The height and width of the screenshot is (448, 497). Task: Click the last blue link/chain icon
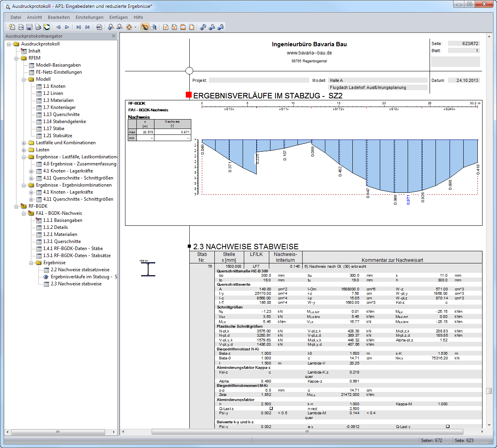[x=220, y=27]
